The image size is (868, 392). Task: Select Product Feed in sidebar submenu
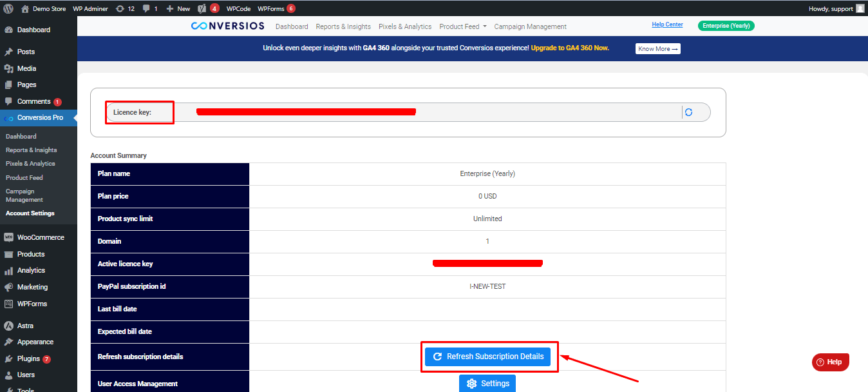[24, 177]
